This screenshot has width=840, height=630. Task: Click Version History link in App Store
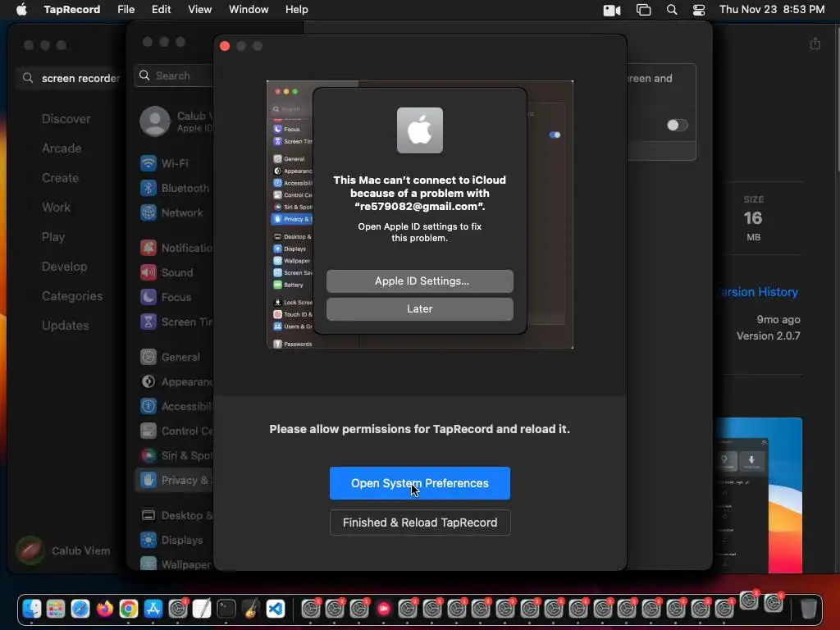coord(758,292)
